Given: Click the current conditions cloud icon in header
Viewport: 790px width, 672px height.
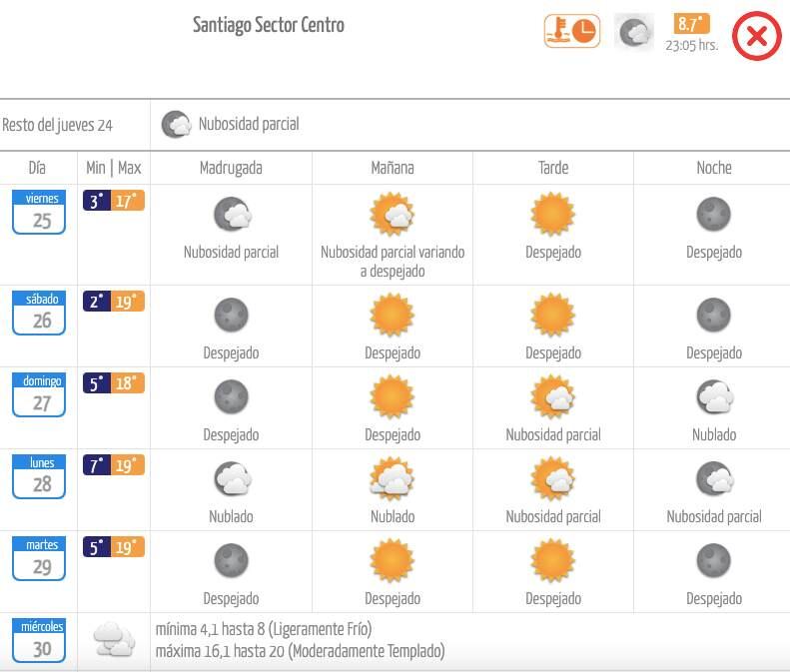Looking at the screenshot, I should [x=633, y=32].
